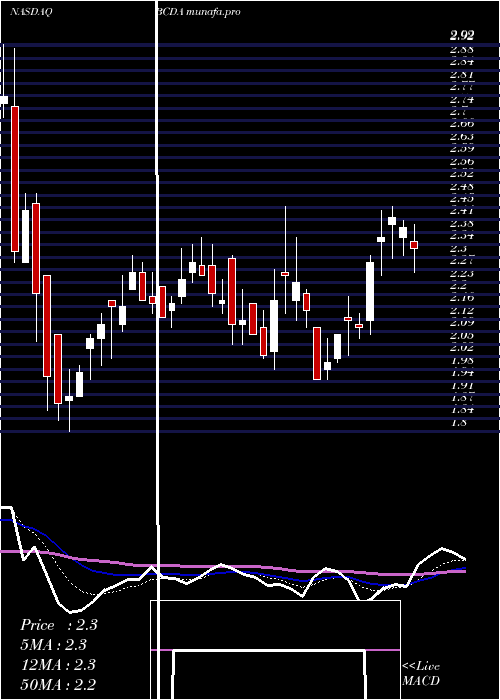The image size is (500, 700).
Task: Click the 2.09 price axis label
Action: click(462, 322)
